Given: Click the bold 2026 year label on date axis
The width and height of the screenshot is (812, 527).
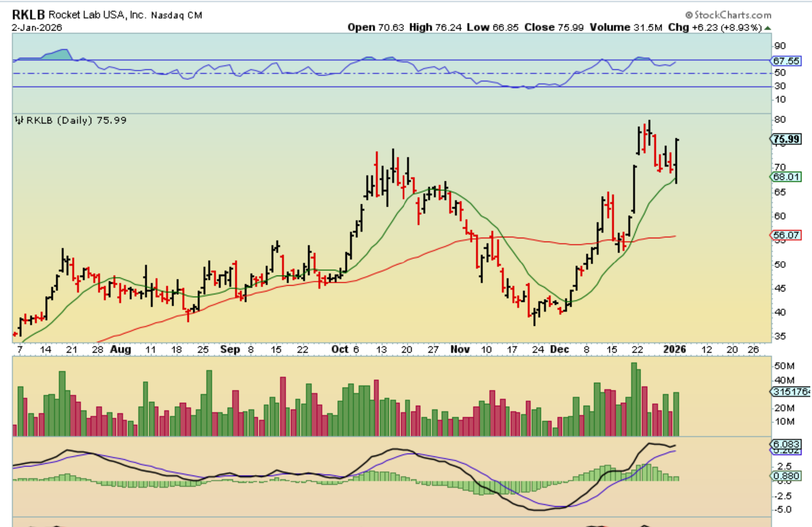Looking at the screenshot, I should point(675,350).
